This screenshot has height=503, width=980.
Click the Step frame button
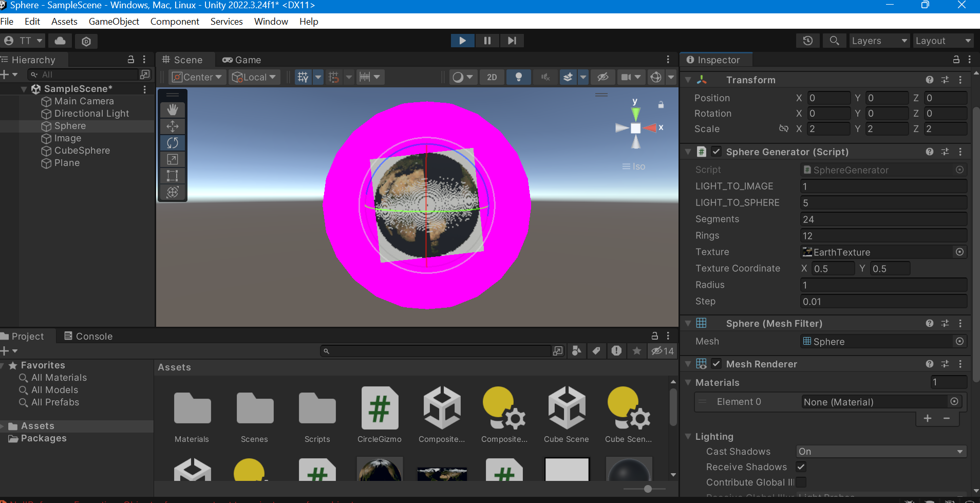click(512, 41)
